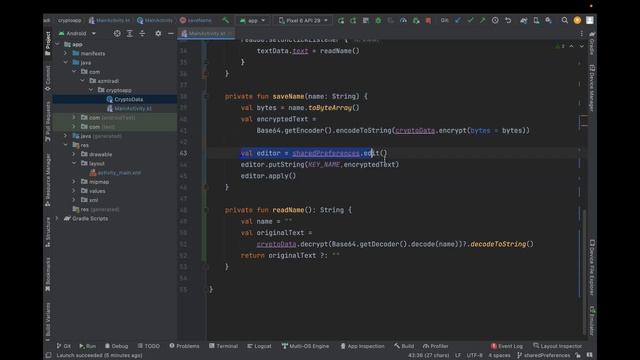
Task: Open the Run tool window tab
Action: click(88, 346)
